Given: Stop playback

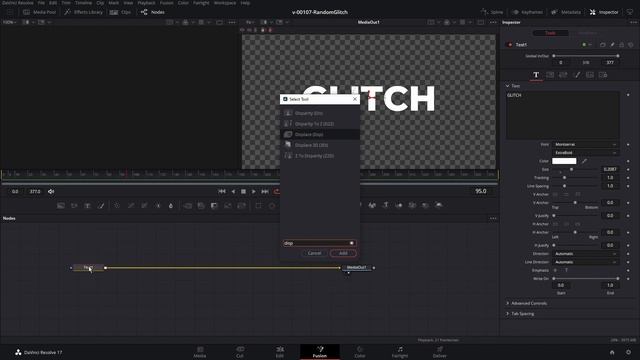Looking at the screenshot, I should coord(243,191).
